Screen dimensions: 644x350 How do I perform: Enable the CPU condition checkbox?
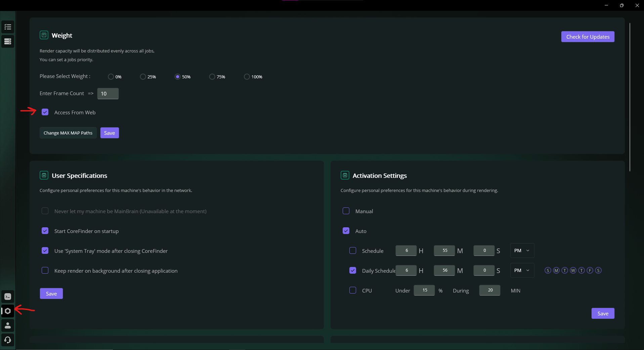click(352, 290)
